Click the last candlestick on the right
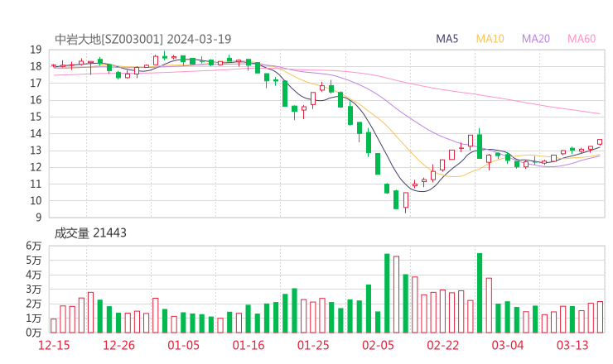 pyautogui.click(x=600, y=141)
